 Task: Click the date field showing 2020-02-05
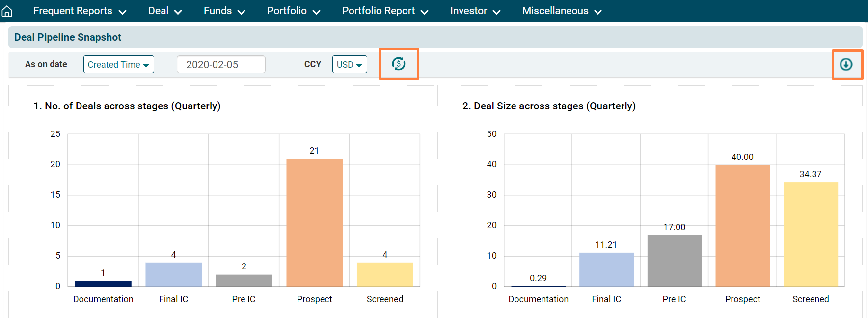click(220, 64)
